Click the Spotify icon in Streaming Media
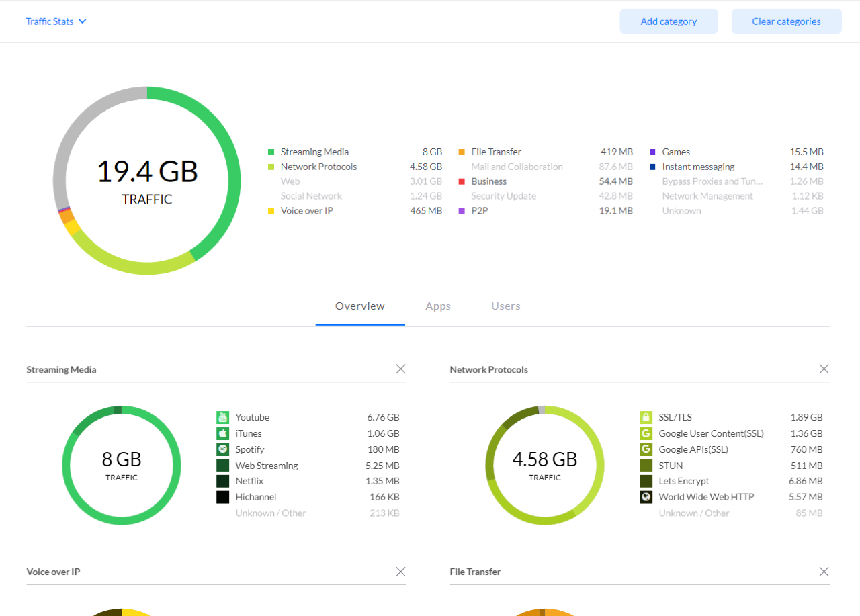This screenshot has height=616, width=860. click(222, 449)
